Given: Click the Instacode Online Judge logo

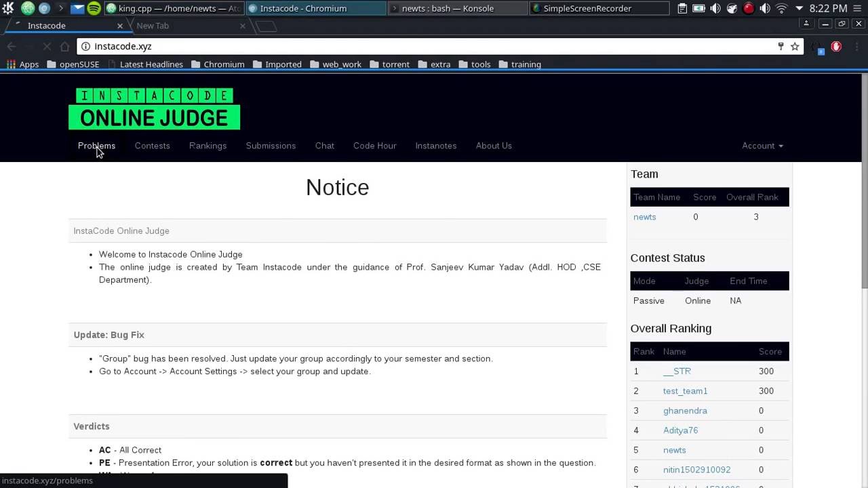Looking at the screenshot, I should [x=154, y=108].
